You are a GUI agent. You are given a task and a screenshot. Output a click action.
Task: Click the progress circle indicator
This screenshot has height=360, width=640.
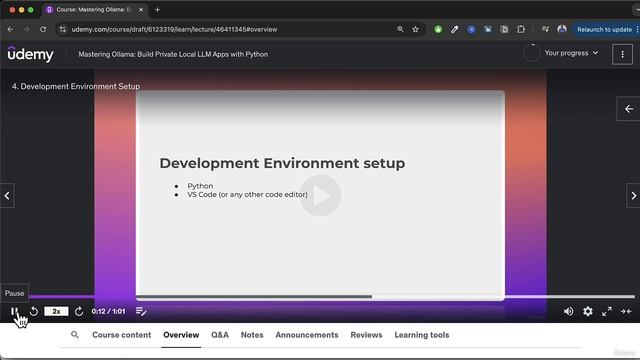tap(532, 53)
